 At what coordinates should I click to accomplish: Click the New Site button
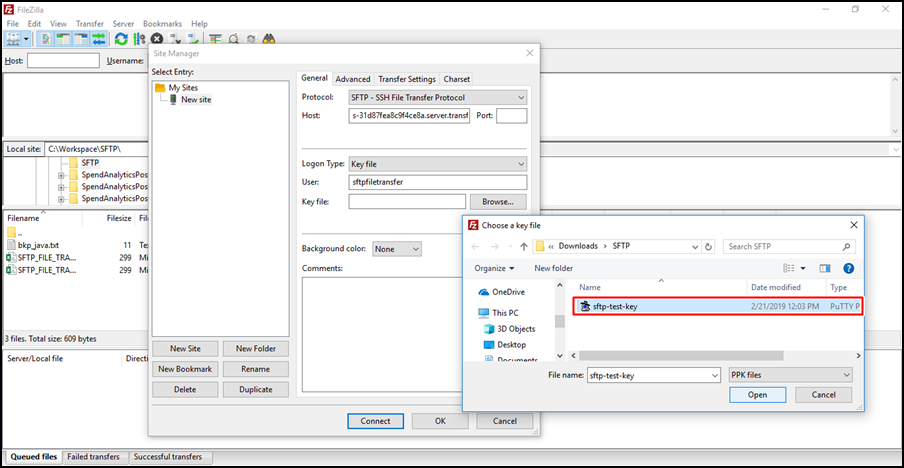pyautogui.click(x=185, y=349)
